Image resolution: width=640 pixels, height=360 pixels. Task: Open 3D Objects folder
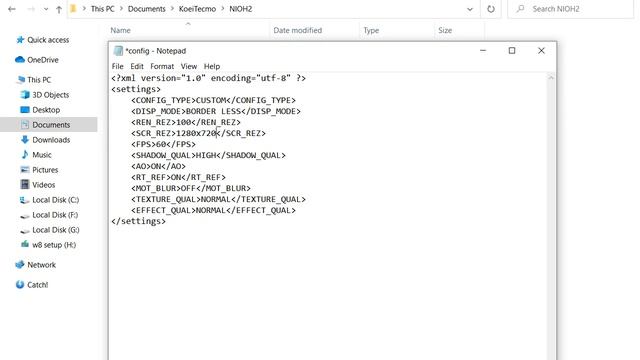click(x=51, y=95)
